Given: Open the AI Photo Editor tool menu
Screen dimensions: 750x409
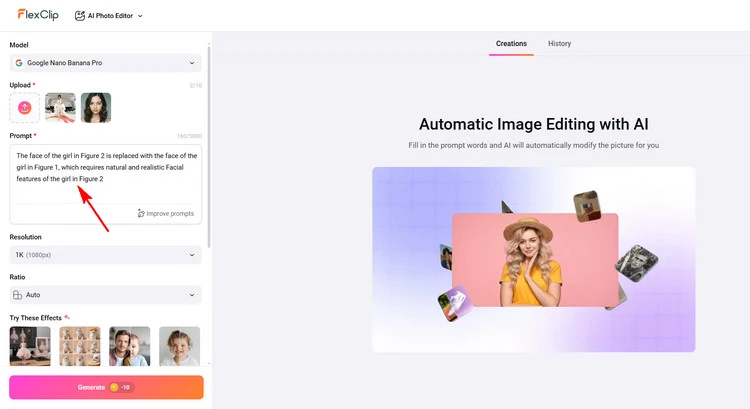Looking at the screenshot, I should point(109,16).
